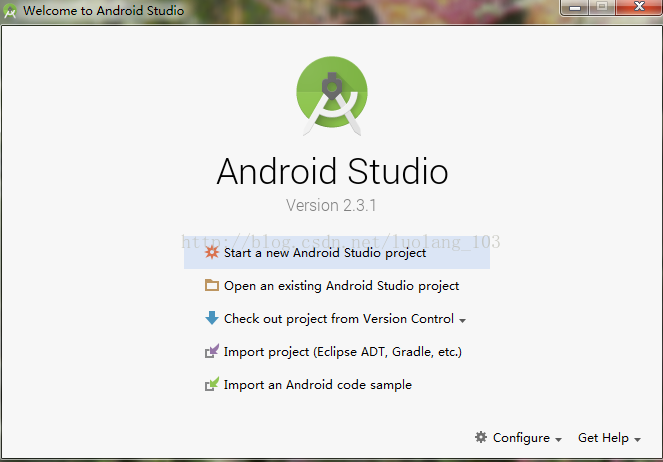Click the Android Studio title bar icon
Viewport: 663px width, 462px height.
[10, 11]
